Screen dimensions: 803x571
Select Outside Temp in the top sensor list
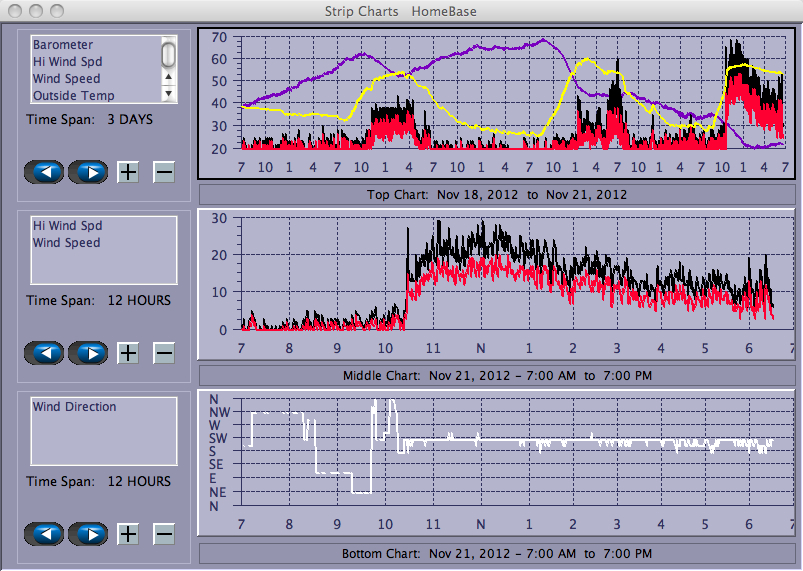click(x=73, y=96)
